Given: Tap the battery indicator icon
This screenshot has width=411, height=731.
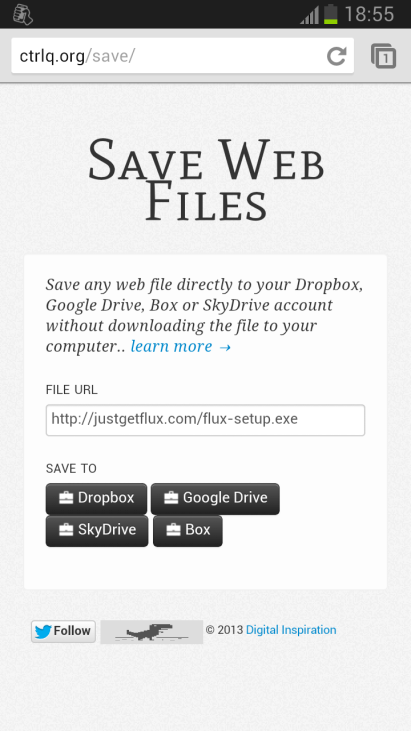Looking at the screenshot, I should click(x=330, y=14).
